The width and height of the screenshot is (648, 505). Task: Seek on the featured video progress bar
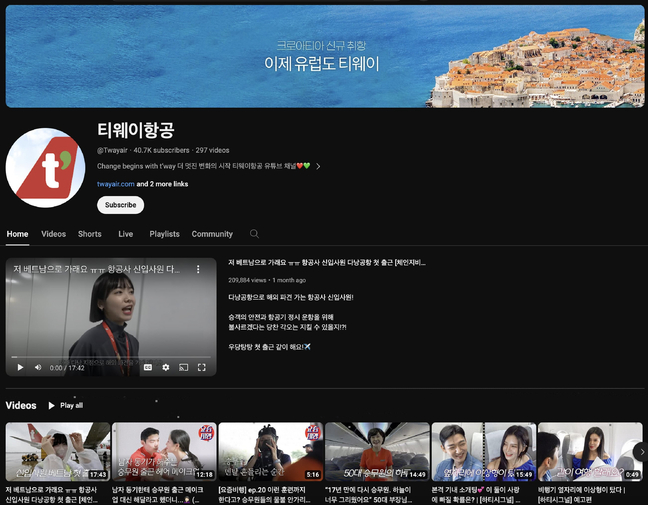(111, 357)
